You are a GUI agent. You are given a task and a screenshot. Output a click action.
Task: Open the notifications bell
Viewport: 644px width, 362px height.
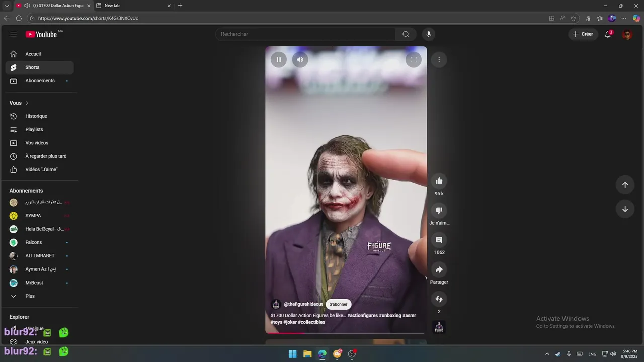click(608, 34)
